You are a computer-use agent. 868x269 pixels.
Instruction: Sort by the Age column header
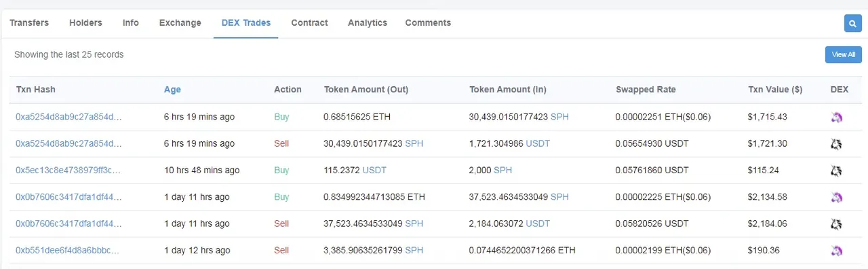[172, 90]
